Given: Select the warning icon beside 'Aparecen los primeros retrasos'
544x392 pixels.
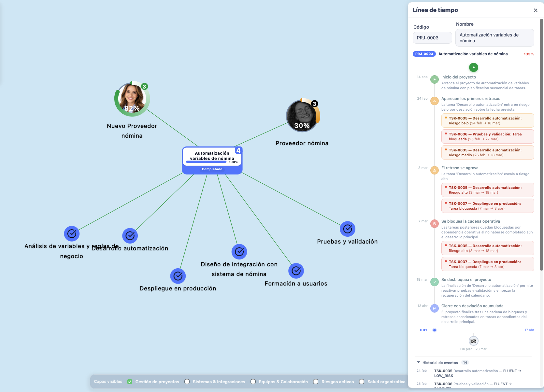Looking at the screenshot, I should coord(434,101).
